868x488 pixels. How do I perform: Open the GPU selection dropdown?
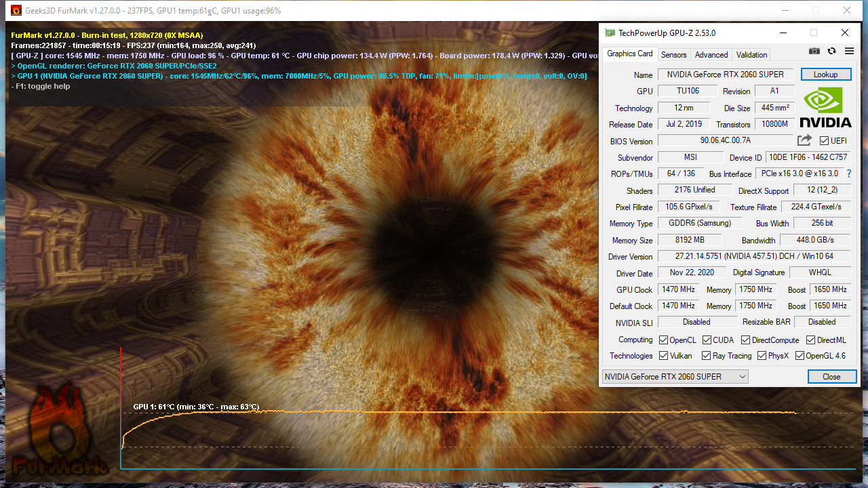[675, 376]
